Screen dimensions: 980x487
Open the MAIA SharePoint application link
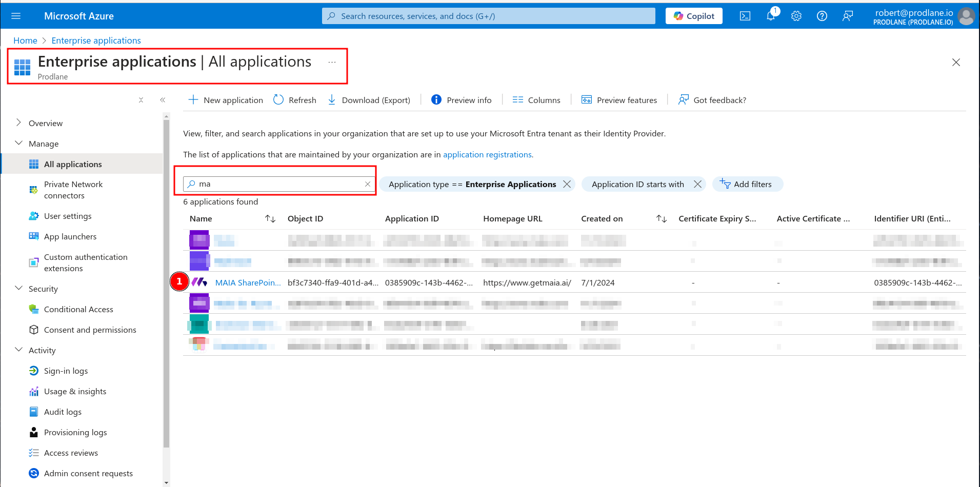(248, 282)
